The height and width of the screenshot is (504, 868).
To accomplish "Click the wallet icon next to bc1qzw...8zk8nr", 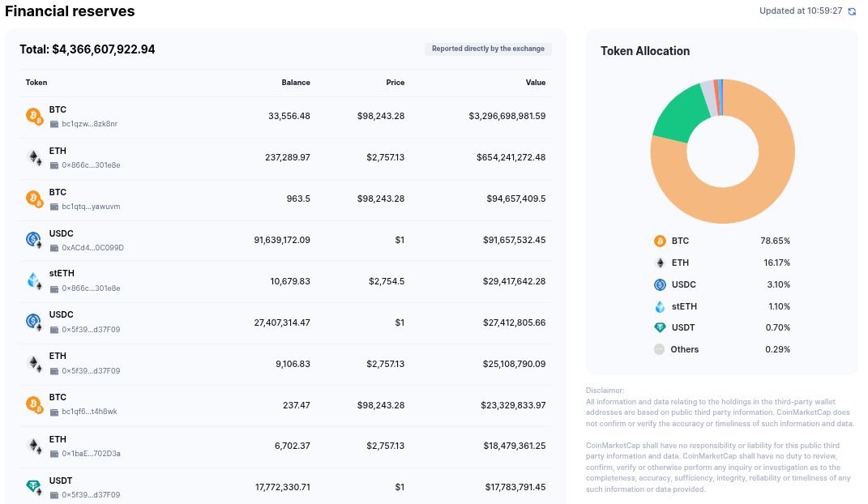I will click(x=54, y=124).
